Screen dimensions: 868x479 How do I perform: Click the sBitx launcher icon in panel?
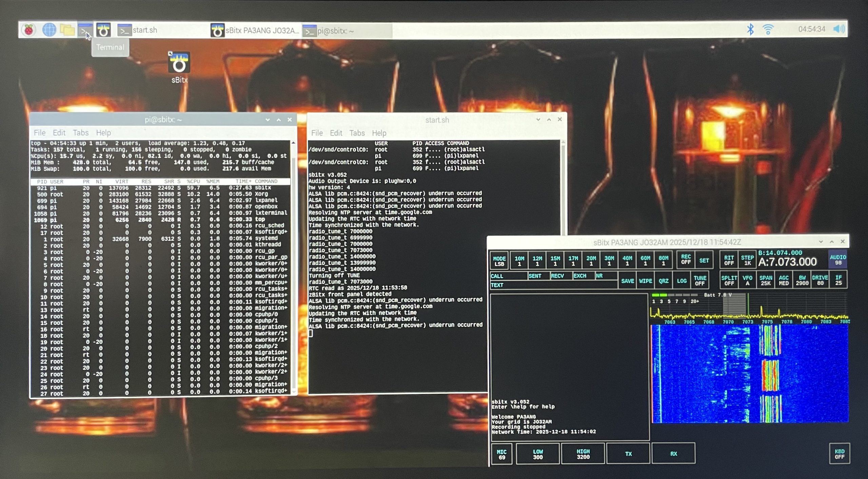click(x=103, y=30)
